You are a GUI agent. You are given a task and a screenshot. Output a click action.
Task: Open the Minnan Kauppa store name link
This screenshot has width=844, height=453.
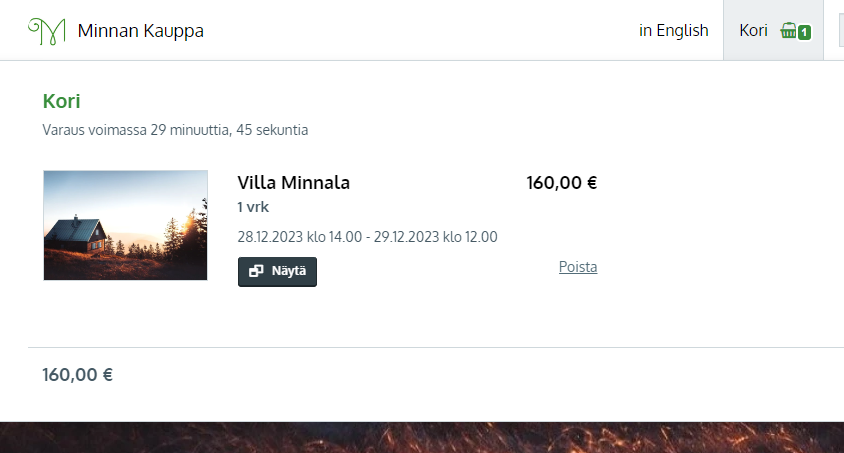click(140, 31)
